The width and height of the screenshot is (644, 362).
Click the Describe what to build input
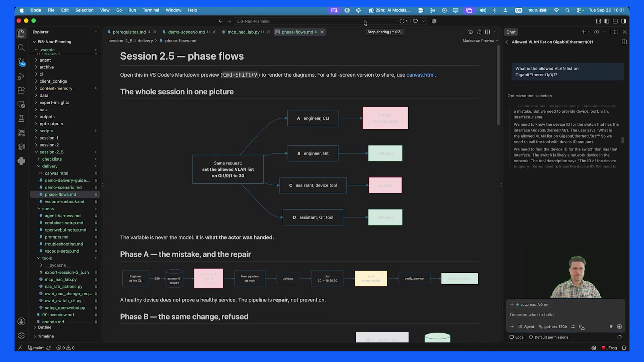pyautogui.click(x=566, y=315)
